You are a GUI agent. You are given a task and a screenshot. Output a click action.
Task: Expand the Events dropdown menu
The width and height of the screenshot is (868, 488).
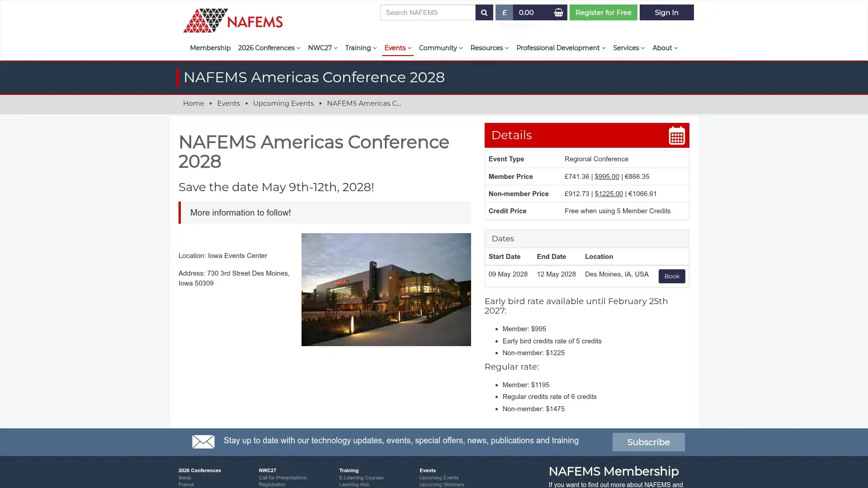click(397, 48)
